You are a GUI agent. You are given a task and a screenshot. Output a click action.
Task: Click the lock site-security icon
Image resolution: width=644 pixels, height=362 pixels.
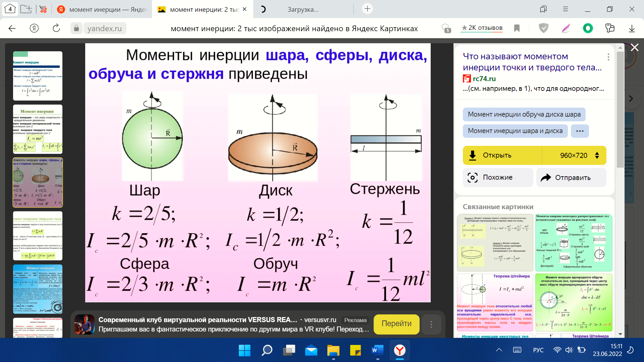pos(76,28)
